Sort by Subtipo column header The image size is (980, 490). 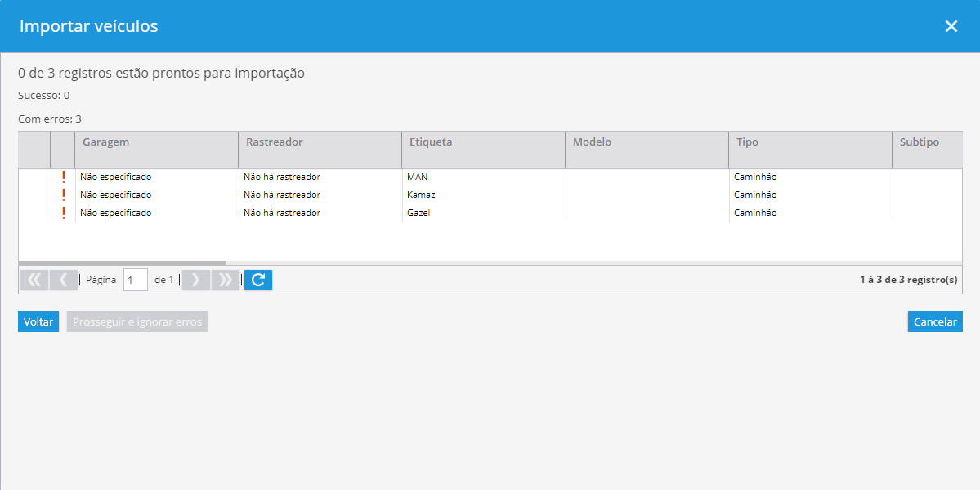click(x=927, y=150)
